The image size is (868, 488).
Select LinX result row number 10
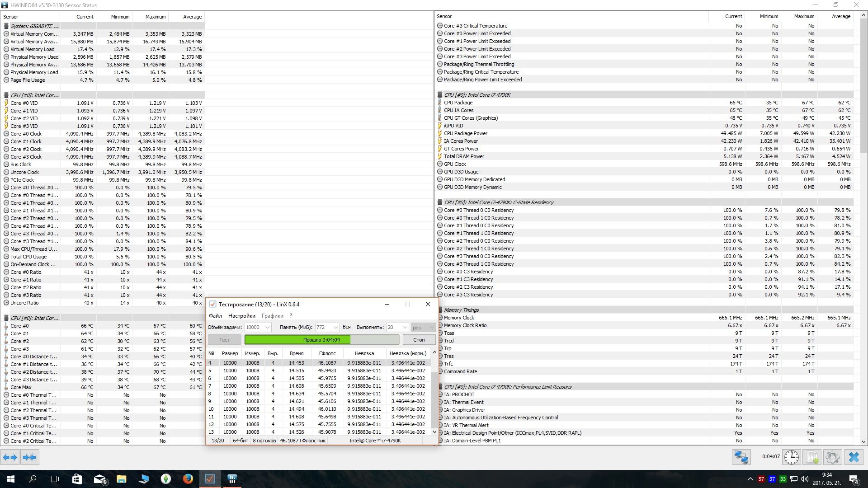(319, 409)
